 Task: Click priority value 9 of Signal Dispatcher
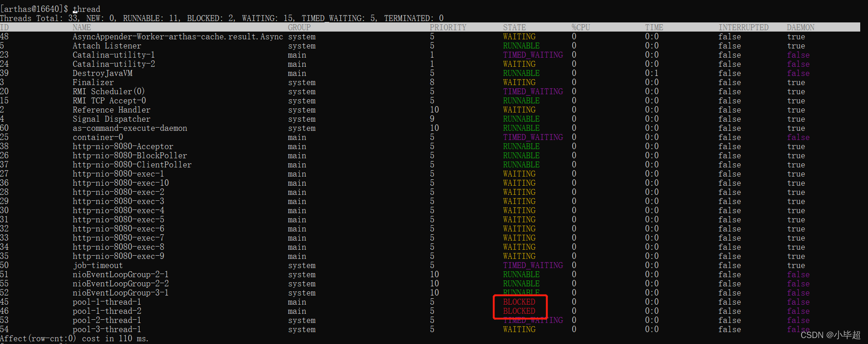432,119
